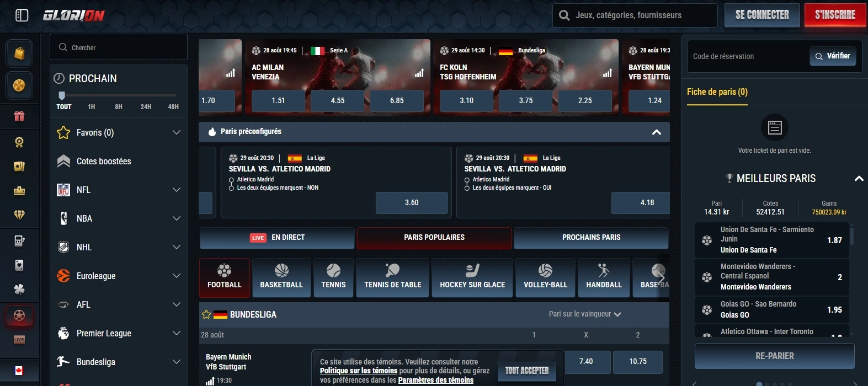
Task: Click the Euroleague orange ball logo
Action: click(63, 276)
